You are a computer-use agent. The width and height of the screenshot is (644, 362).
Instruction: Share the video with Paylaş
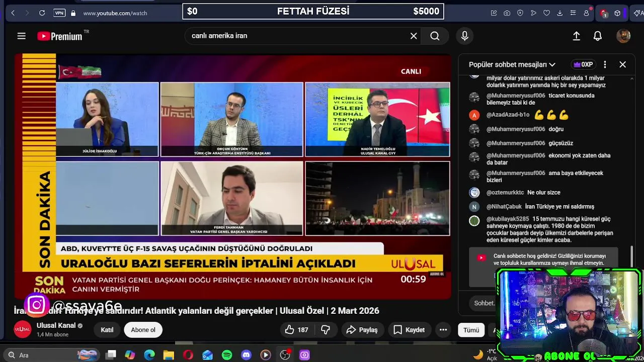(x=362, y=330)
